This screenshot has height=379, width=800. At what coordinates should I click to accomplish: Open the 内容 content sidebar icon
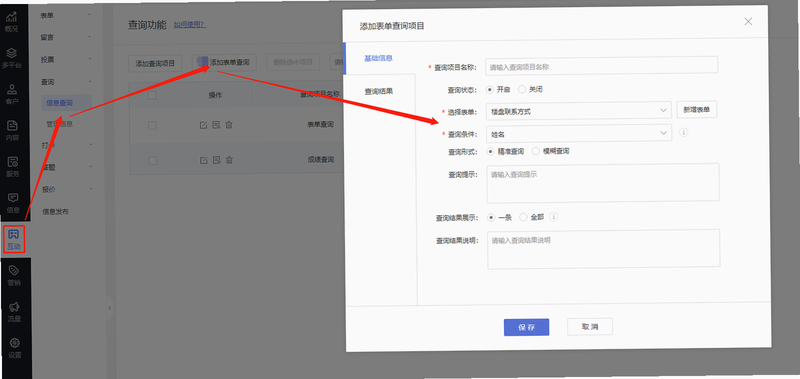(12, 131)
